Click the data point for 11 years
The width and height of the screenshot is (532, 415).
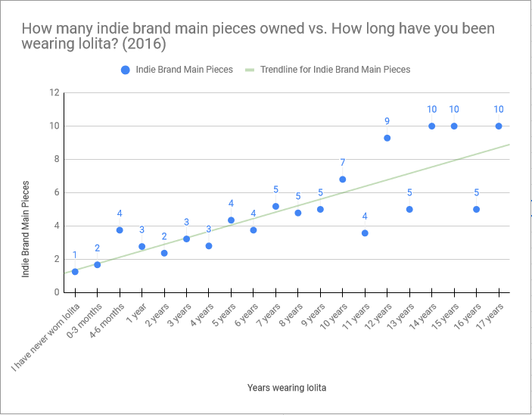click(365, 233)
